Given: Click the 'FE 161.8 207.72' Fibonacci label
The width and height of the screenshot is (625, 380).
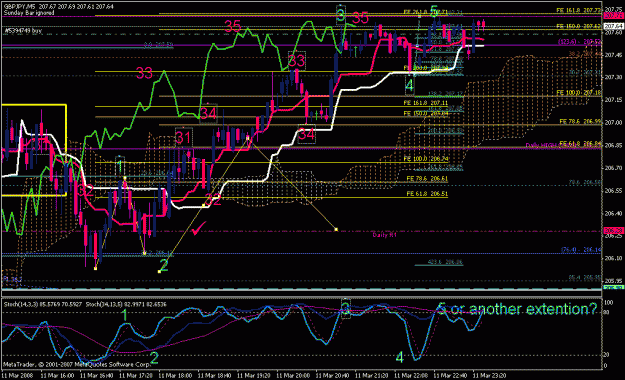Looking at the screenshot, I should pos(578,10).
